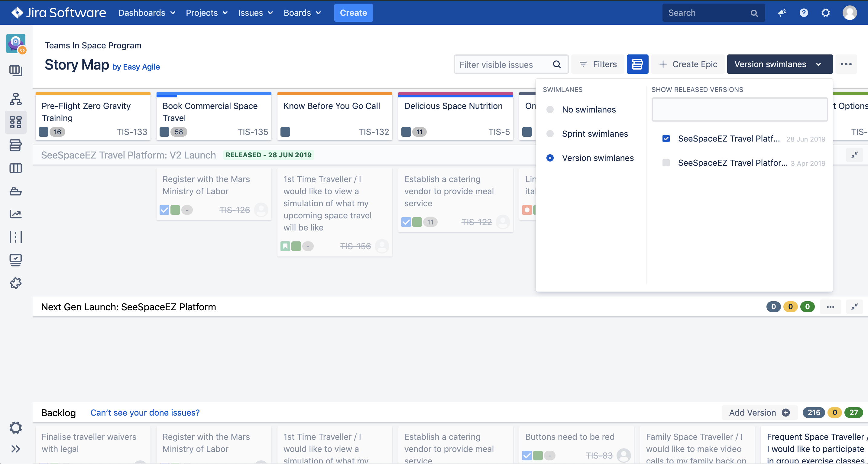Open the Reports chart icon in sidebar

(x=15, y=214)
